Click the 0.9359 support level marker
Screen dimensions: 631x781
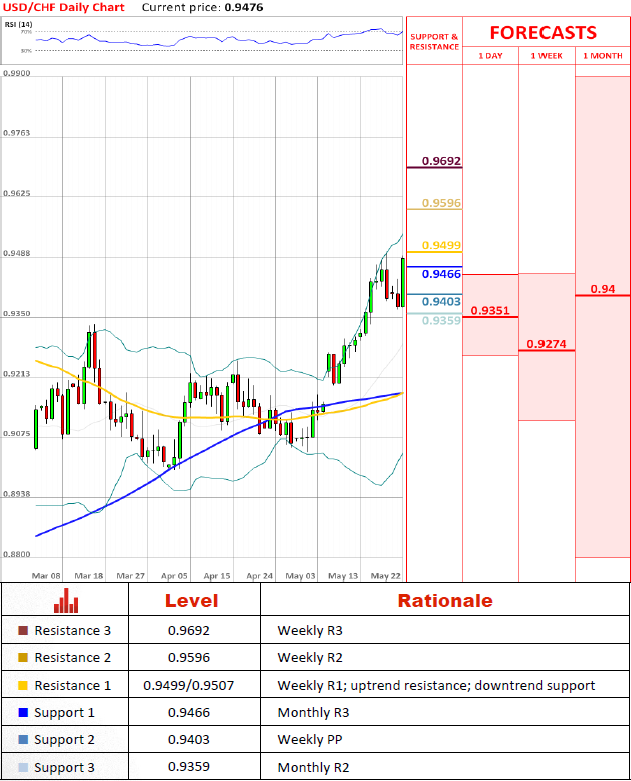tap(441, 320)
